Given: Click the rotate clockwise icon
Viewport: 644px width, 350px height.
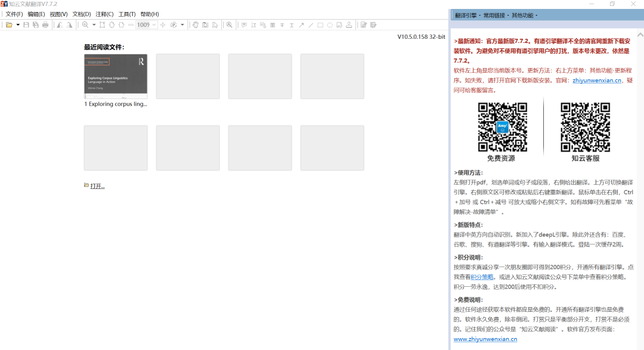Looking at the screenshot, I should point(69,25).
